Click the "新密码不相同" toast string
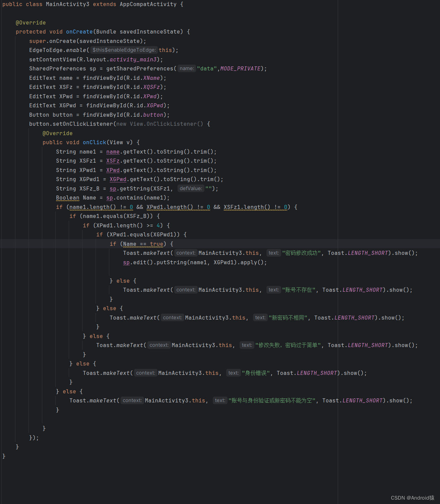This screenshot has height=504, width=440. click(x=288, y=318)
